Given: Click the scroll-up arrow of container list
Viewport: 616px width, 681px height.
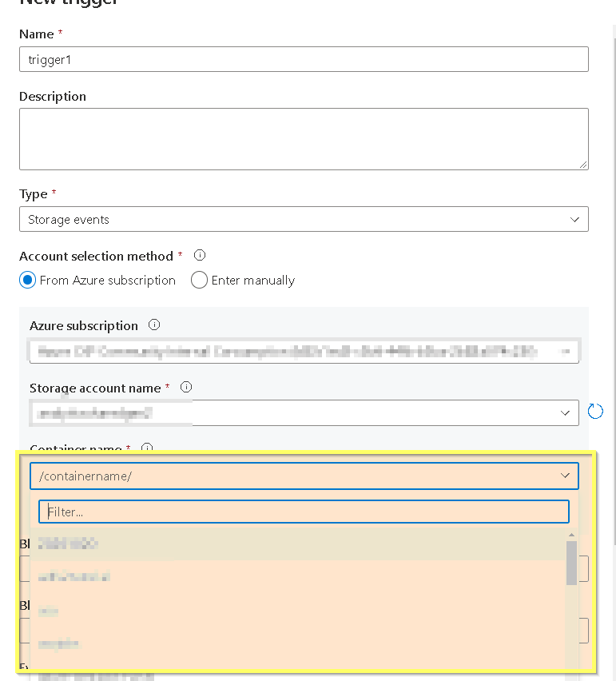Looking at the screenshot, I should click(571, 535).
